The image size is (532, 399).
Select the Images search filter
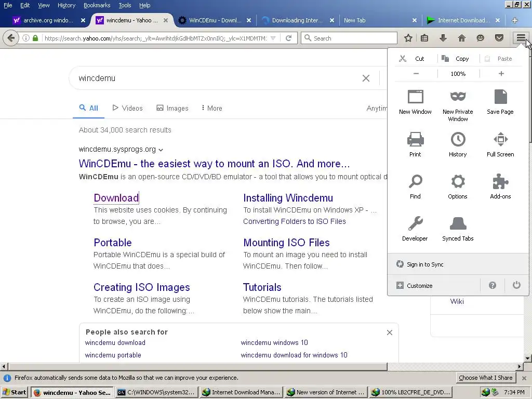click(x=172, y=108)
